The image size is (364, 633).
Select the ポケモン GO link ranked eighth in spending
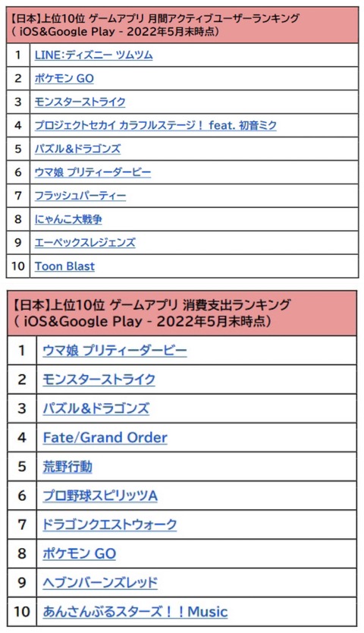80,553
